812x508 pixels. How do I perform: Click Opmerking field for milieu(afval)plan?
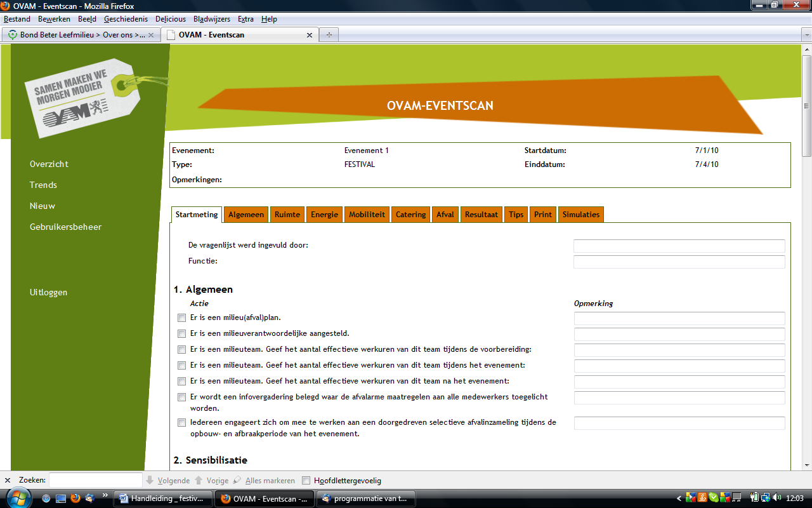pos(679,318)
